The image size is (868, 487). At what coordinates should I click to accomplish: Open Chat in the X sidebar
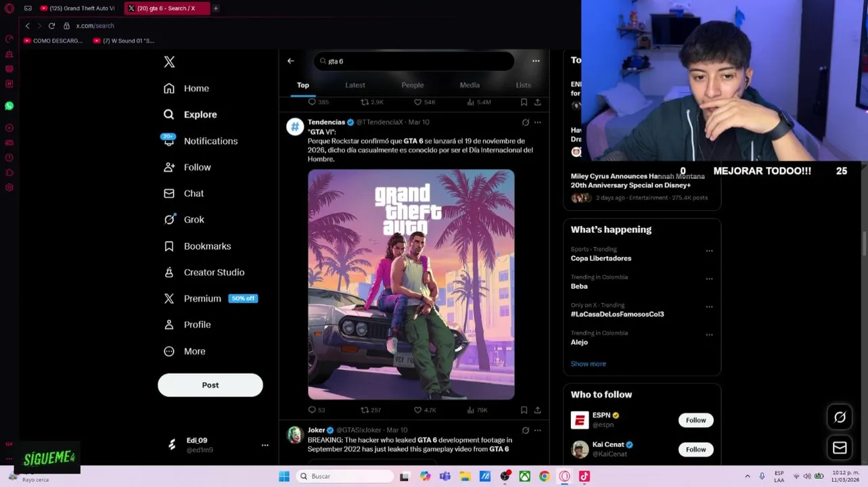[184, 193]
